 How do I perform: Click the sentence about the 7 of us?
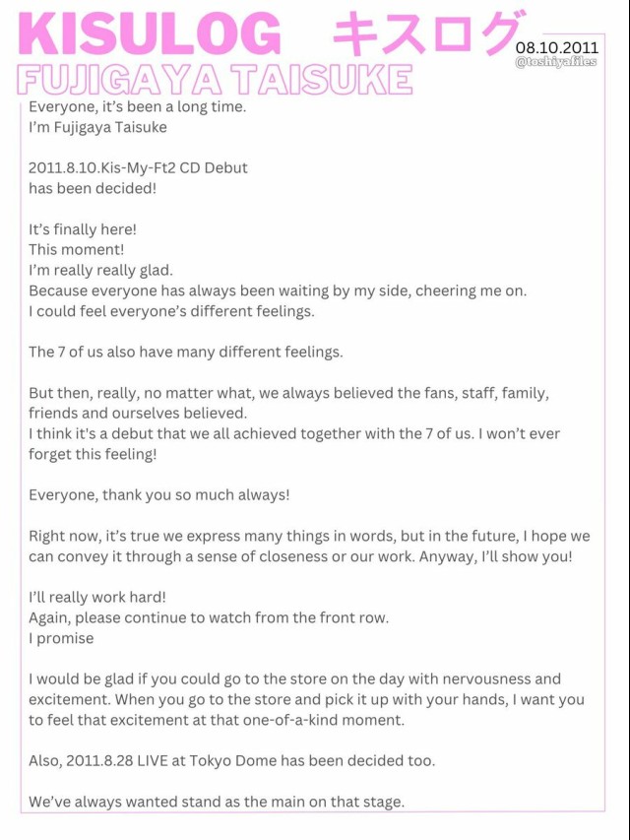click(186, 352)
